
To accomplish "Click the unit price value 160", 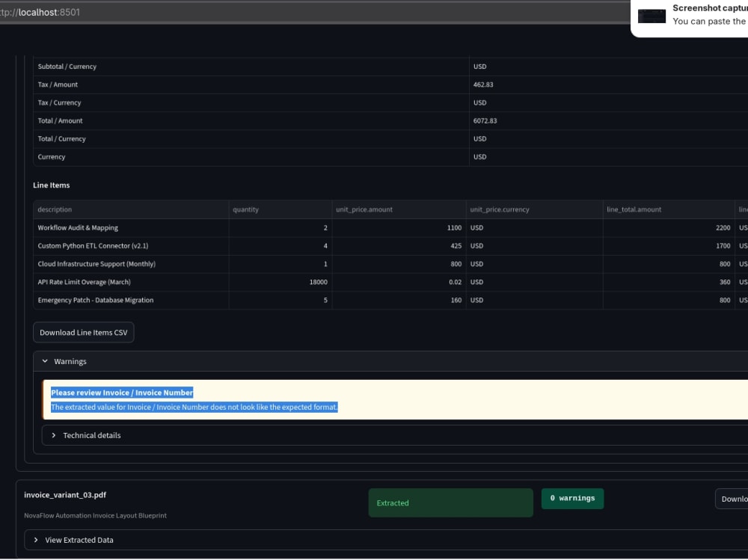I will [x=456, y=300].
